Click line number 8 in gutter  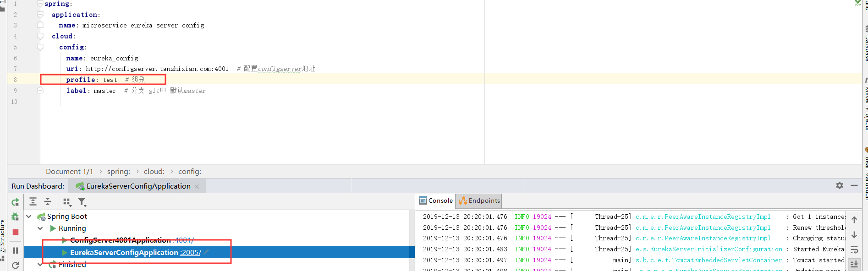tap(15, 80)
